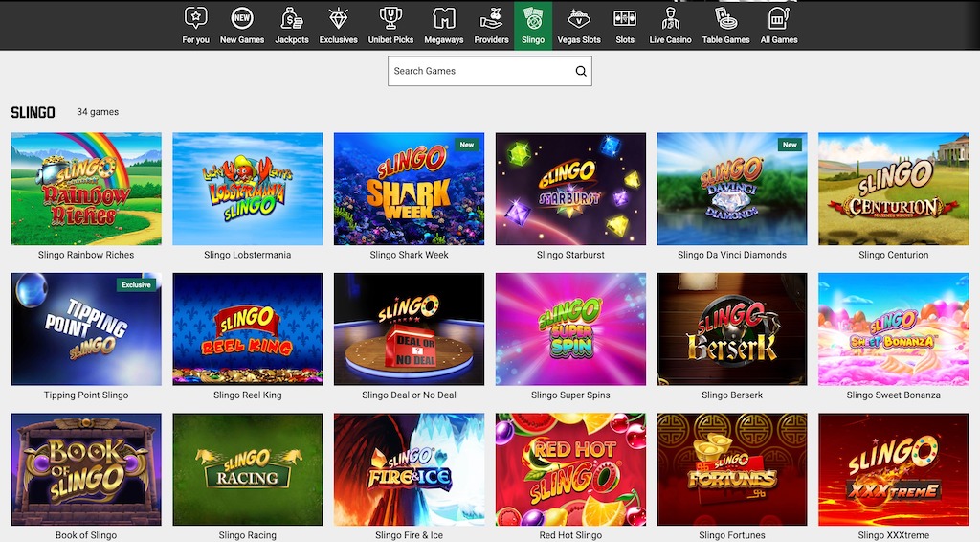Open the For you category icon
980x542 pixels.
195,18
